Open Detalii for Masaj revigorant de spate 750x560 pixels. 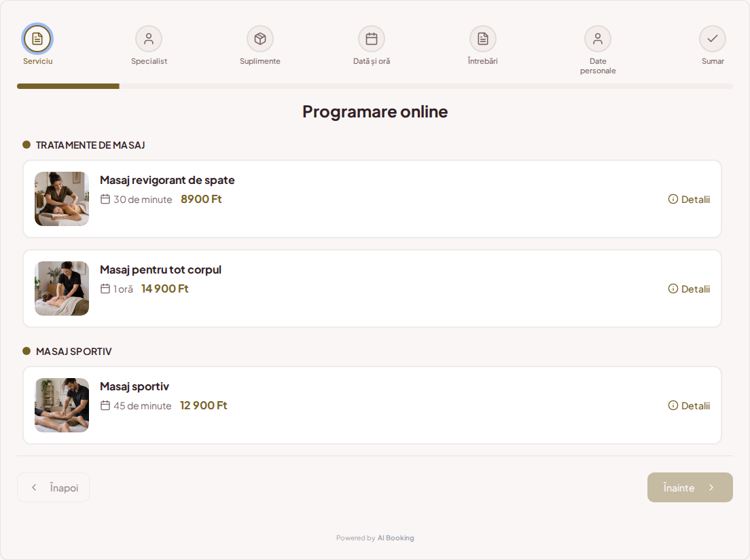689,200
